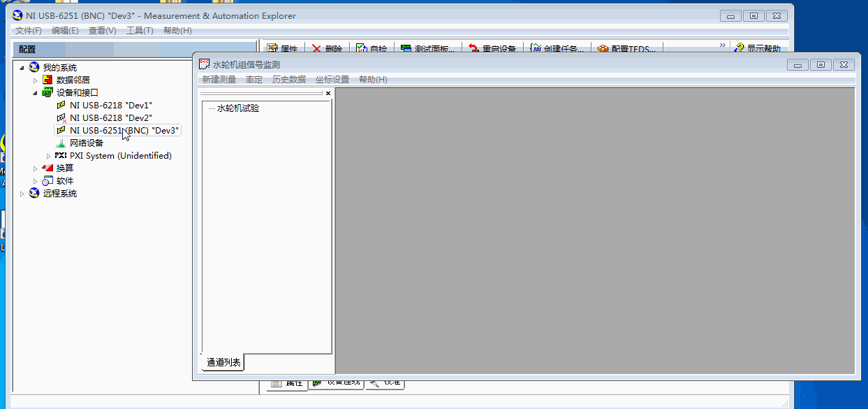868x409 pixels.
Task: Select the 数据邻居 icon in the tree
Action: click(x=47, y=80)
